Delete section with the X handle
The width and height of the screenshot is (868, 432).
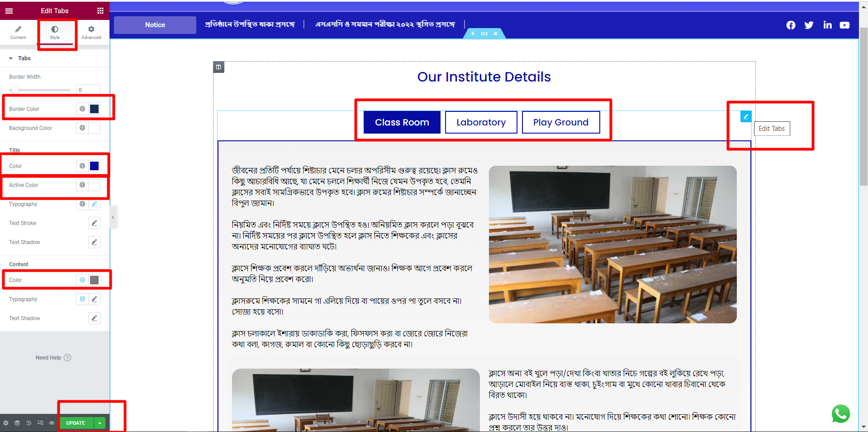[x=495, y=34]
